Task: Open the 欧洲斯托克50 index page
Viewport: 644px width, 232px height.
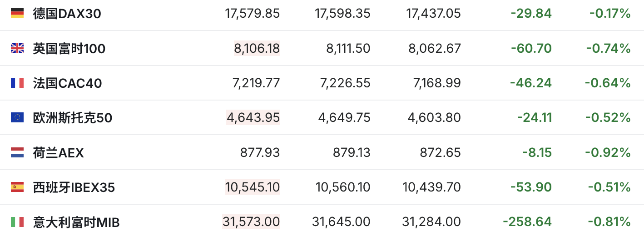Action: pyautogui.click(x=73, y=118)
